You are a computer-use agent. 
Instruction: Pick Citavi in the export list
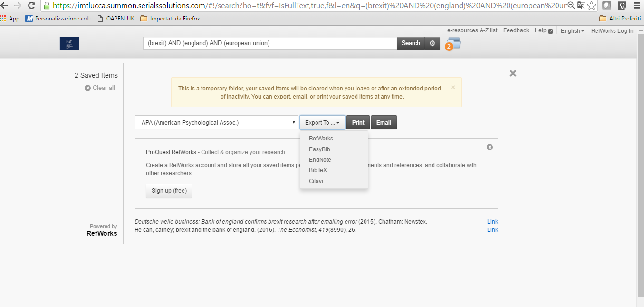316,181
